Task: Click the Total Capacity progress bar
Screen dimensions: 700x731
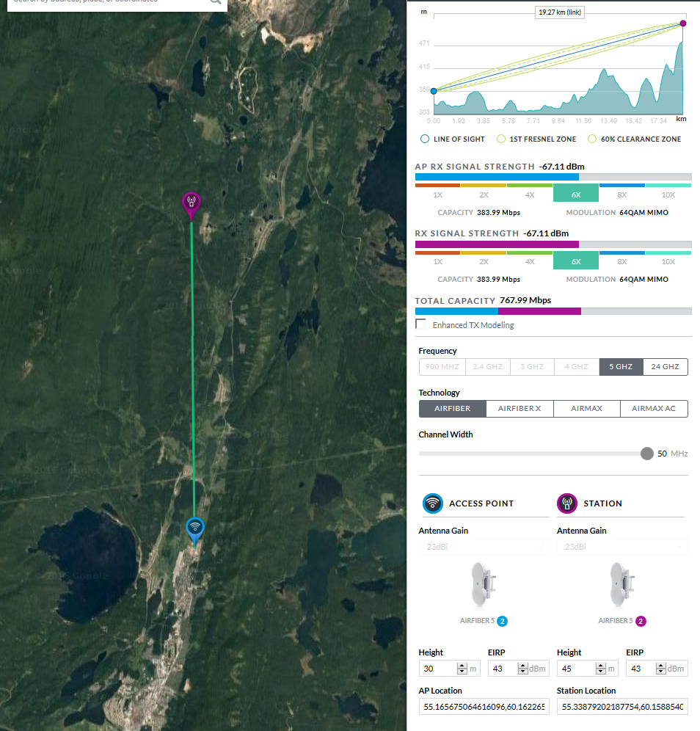Action: tap(553, 311)
